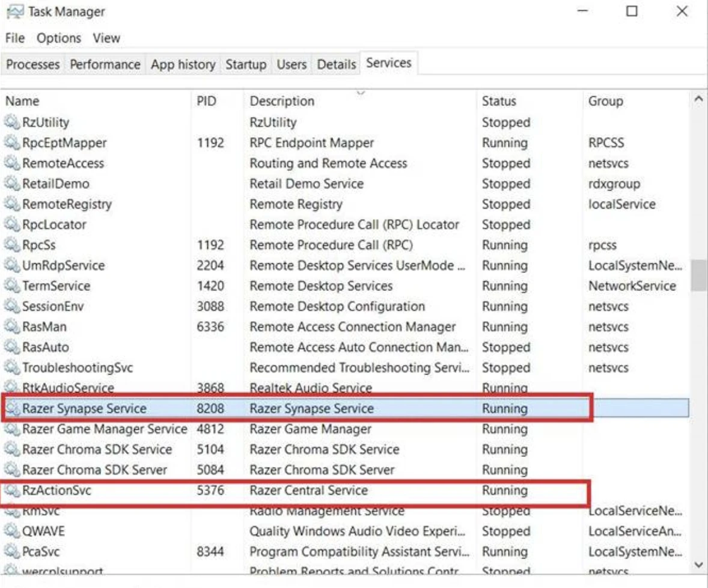708x588 pixels.
Task: Sort services by PID column header
Action: (217, 101)
